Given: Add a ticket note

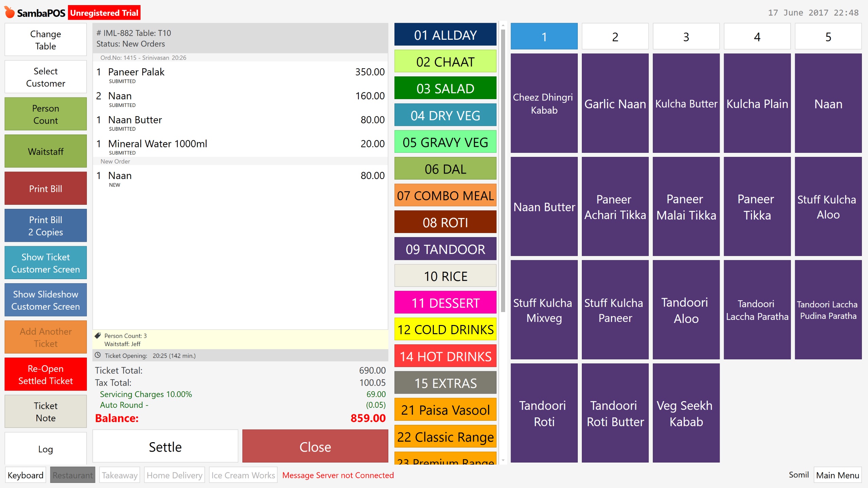Looking at the screenshot, I should 45,411.
